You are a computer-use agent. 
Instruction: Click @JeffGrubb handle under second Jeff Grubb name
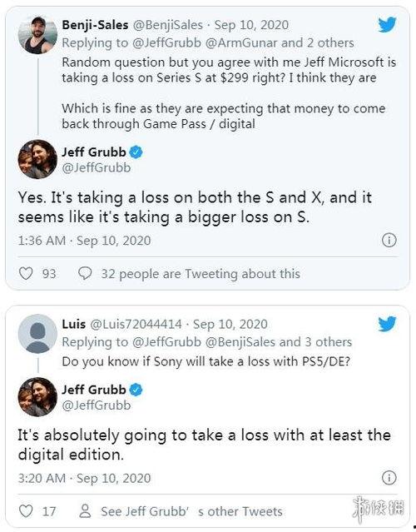[x=97, y=405]
